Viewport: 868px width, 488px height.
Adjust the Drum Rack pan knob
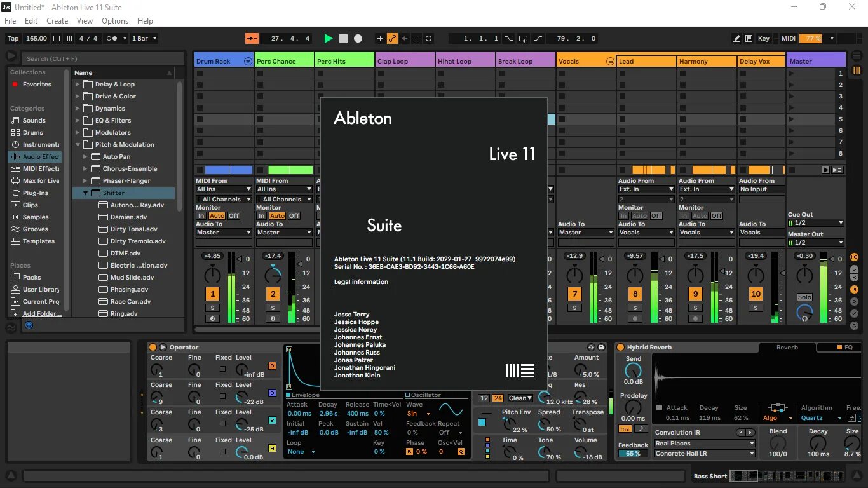[x=212, y=275]
